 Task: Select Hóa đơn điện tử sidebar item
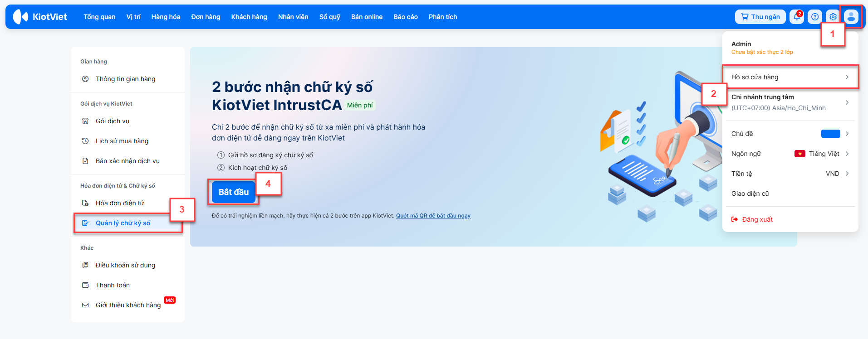click(x=128, y=203)
